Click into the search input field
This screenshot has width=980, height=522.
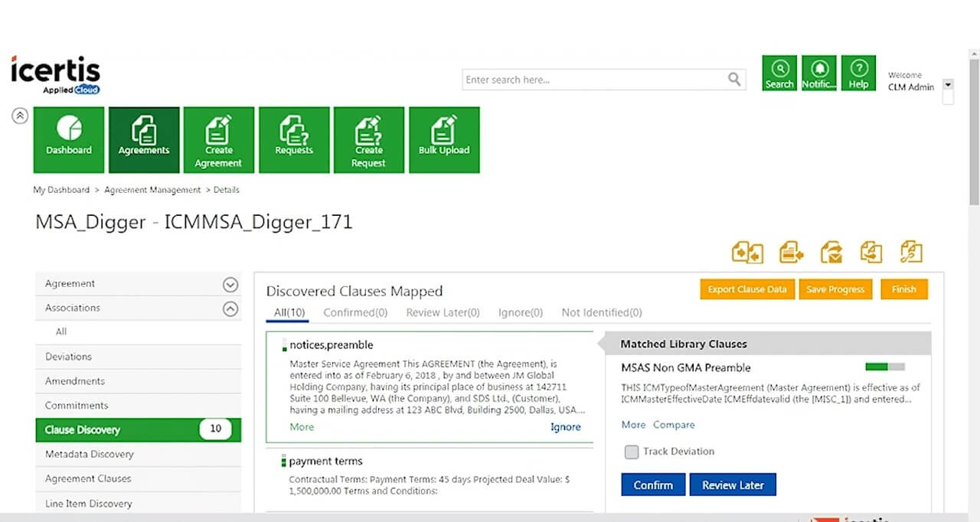pyautogui.click(x=596, y=80)
